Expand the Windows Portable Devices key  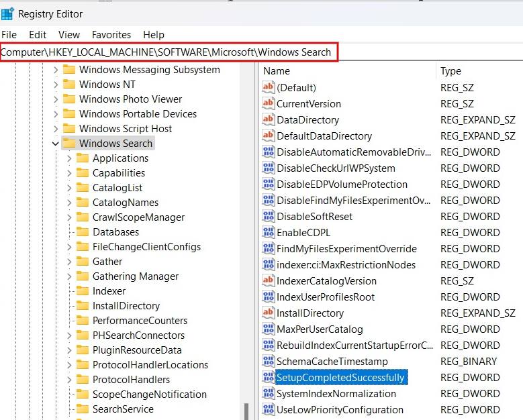pos(55,114)
